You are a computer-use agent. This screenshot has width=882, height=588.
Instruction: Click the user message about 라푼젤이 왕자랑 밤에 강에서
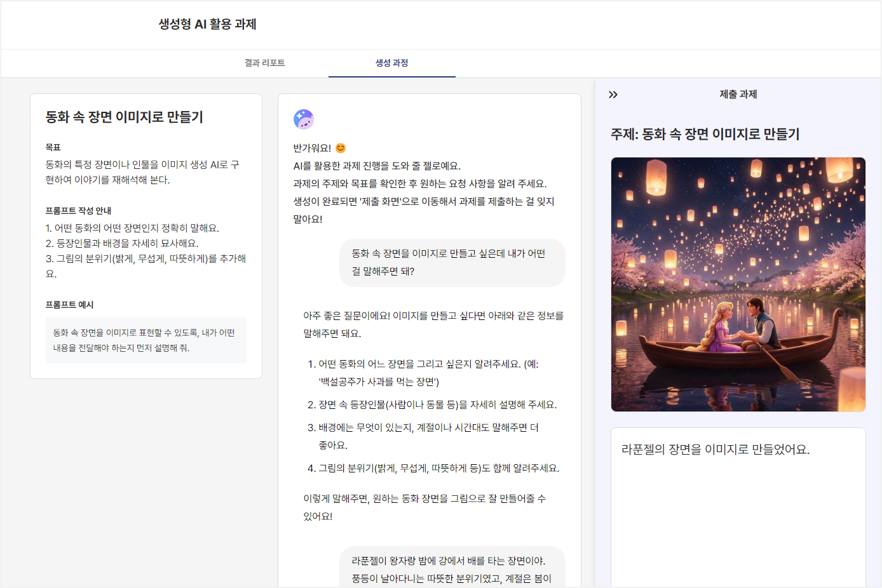click(x=452, y=568)
